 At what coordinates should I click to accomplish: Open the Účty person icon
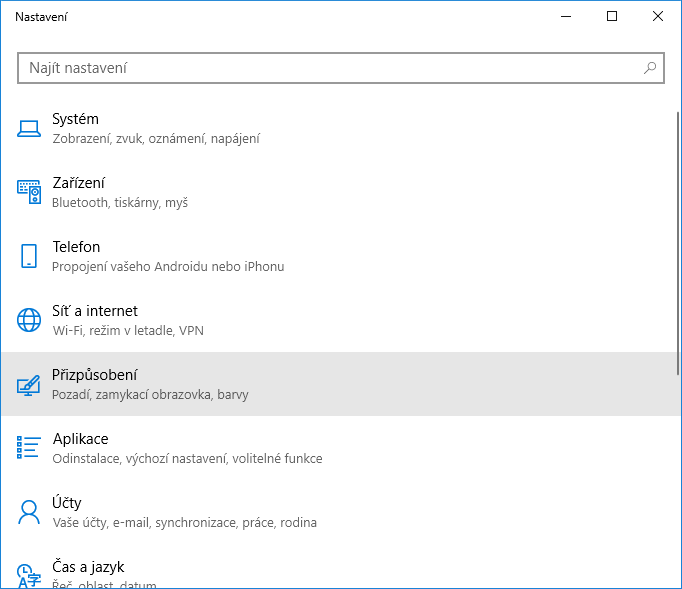pos(29,512)
